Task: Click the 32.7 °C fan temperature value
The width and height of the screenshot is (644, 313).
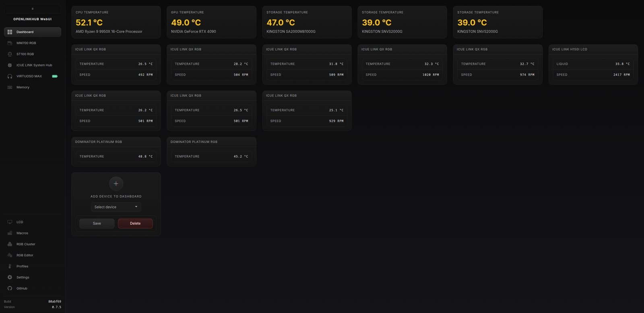Action: [x=527, y=64]
